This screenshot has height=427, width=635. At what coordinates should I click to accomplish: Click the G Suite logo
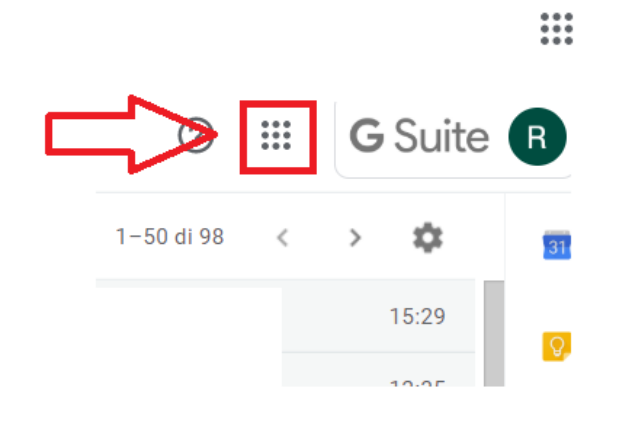[x=420, y=136]
